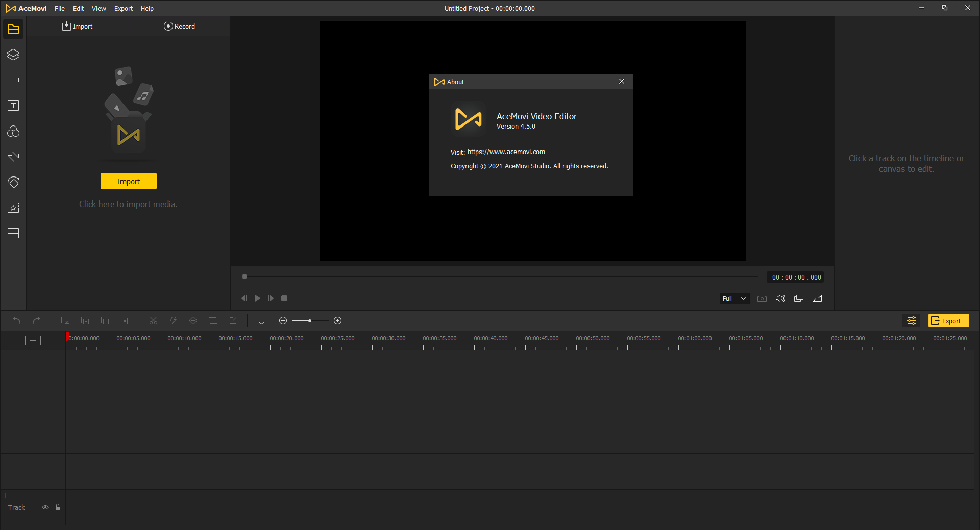Toggle the Track lock icon
Screen dimensions: 980x530
point(58,507)
